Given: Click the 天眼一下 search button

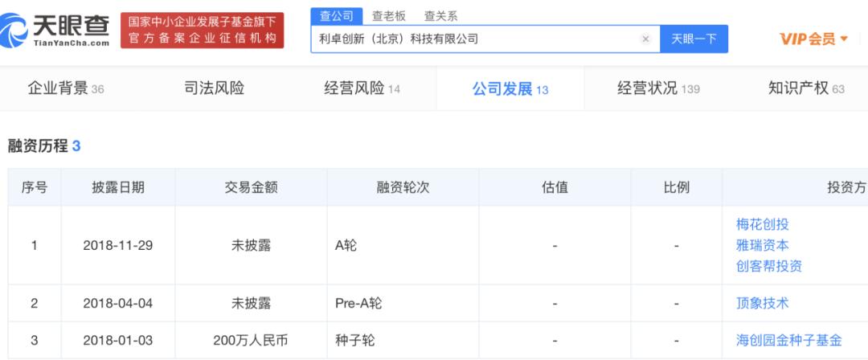Looking at the screenshot, I should [694, 39].
